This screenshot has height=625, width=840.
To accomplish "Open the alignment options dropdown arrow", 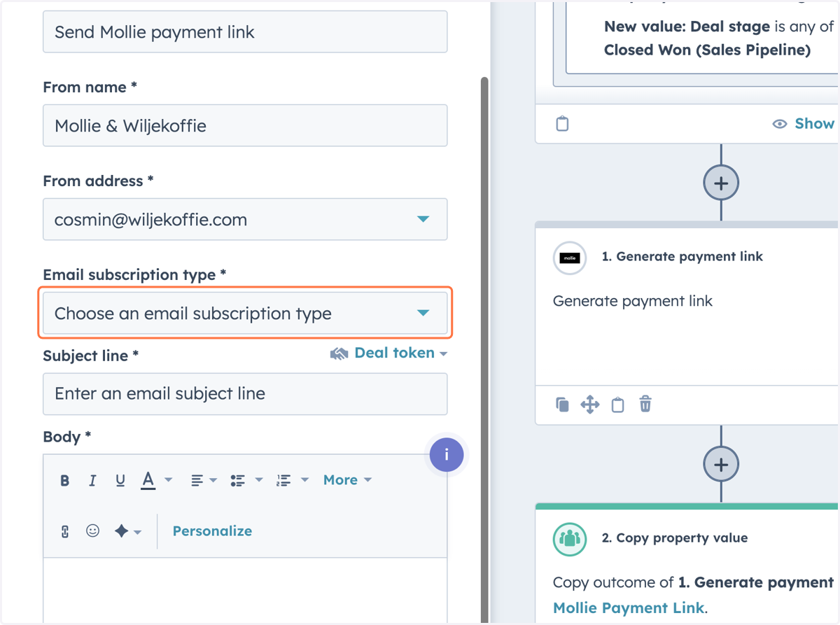I will coord(213,480).
